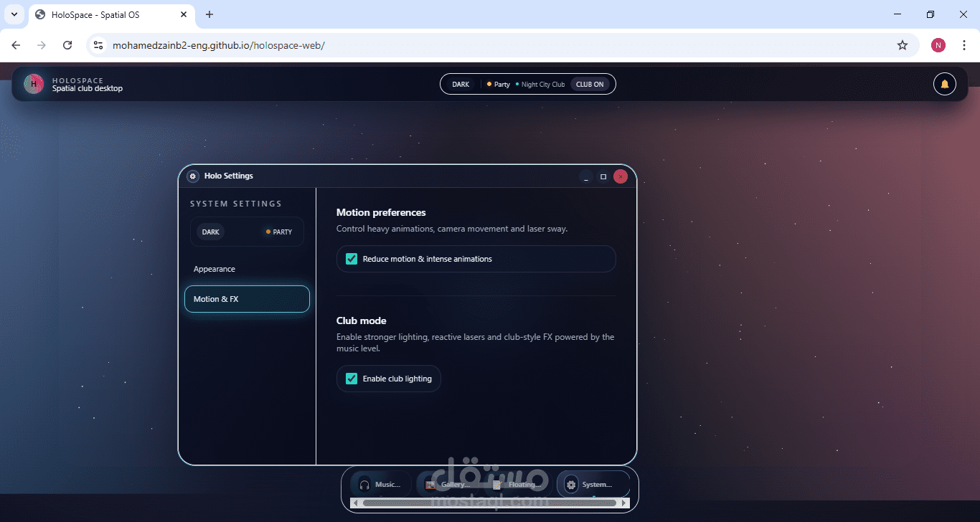This screenshot has width=980, height=522.
Task: Bookmark the page using the star icon
Action: 902,44
